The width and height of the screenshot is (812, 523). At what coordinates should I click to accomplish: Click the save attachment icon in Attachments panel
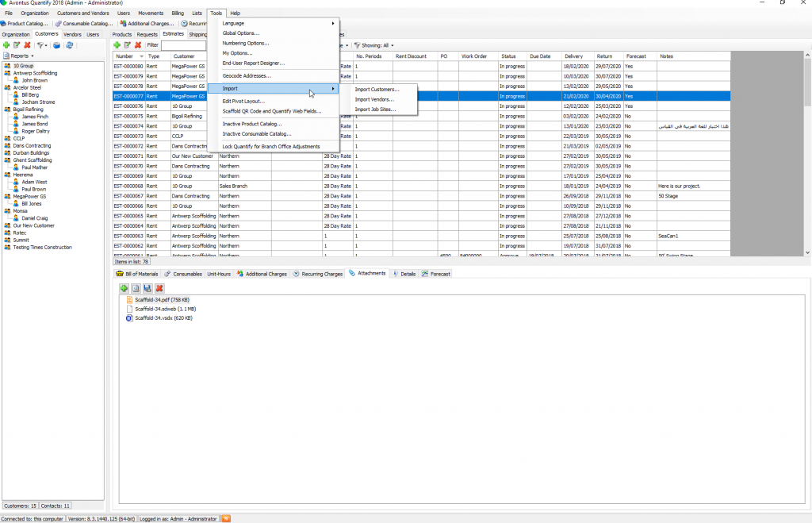click(x=147, y=288)
